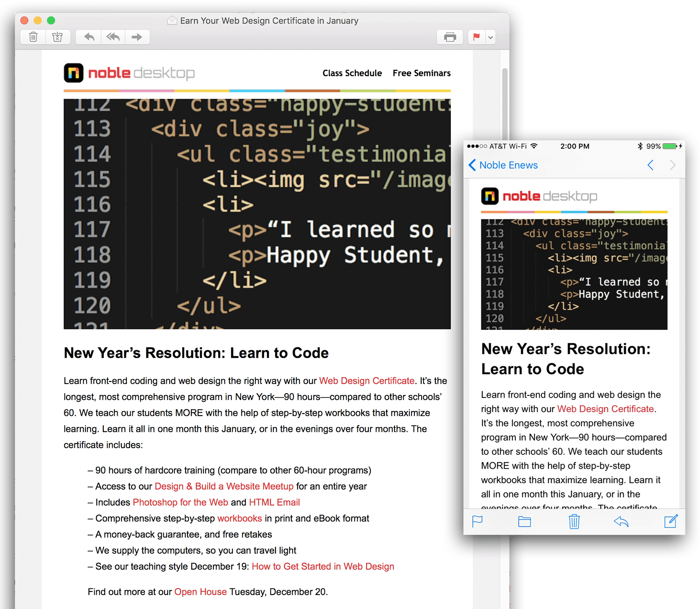
Task: Open Free Seminars link in email header
Action: pos(422,73)
